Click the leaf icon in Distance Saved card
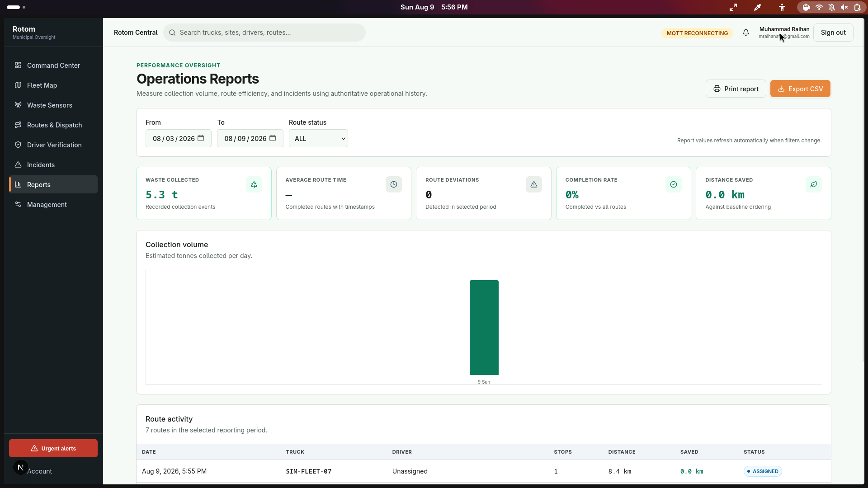The height and width of the screenshot is (488, 868). pos(814,184)
